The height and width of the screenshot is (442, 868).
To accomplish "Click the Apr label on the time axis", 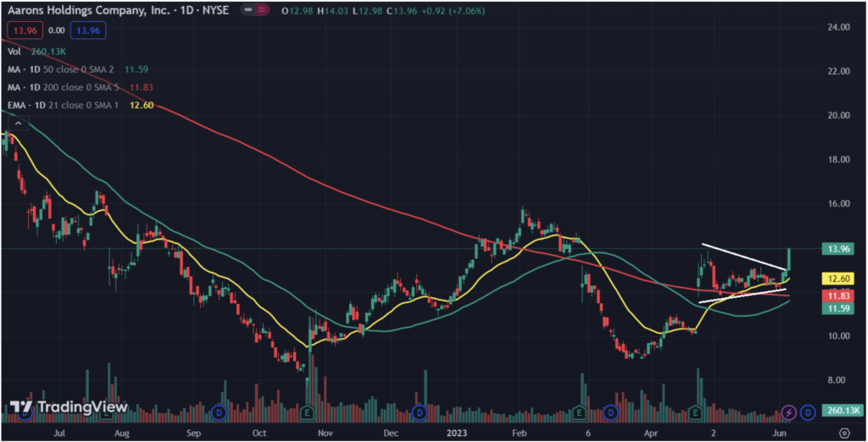I will click(651, 433).
